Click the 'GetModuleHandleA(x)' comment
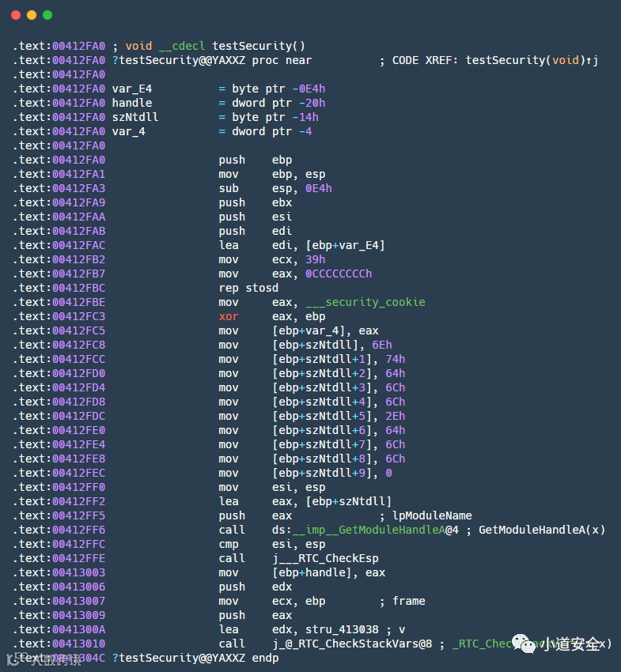The width and height of the screenshot is (621, 672). [542, 530]
